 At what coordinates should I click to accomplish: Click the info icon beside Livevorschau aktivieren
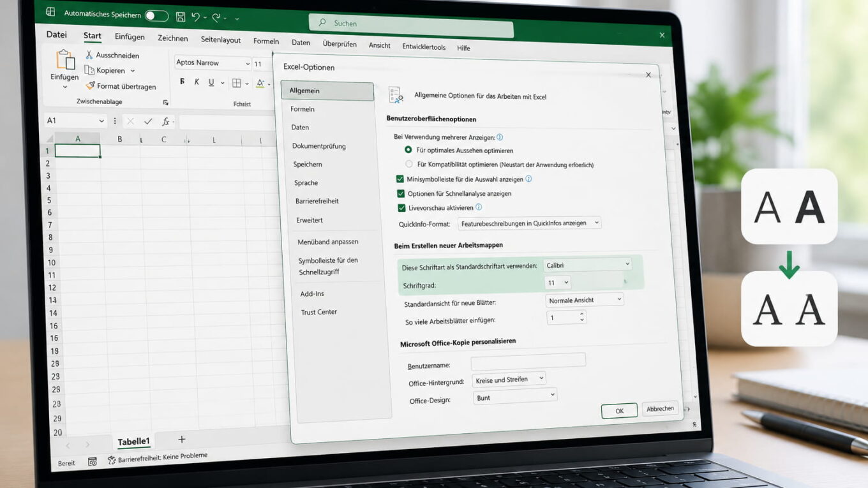(479, 207)
